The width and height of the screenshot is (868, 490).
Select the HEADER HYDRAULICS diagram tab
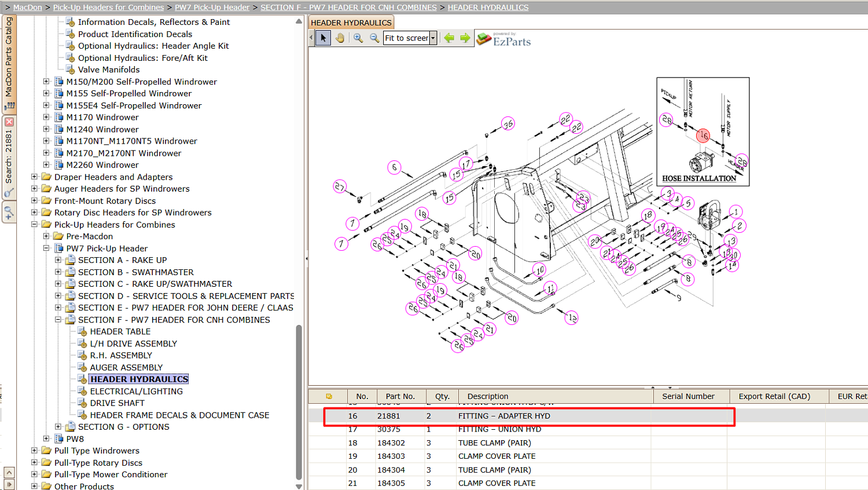pyautogui.click(x=351, y=23)
